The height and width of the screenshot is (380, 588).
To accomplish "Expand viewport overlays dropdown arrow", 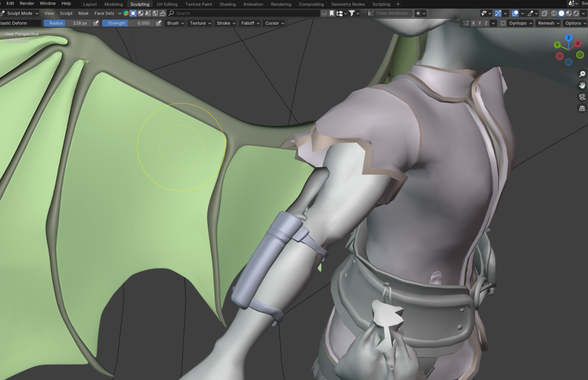I will coord(523,13).
